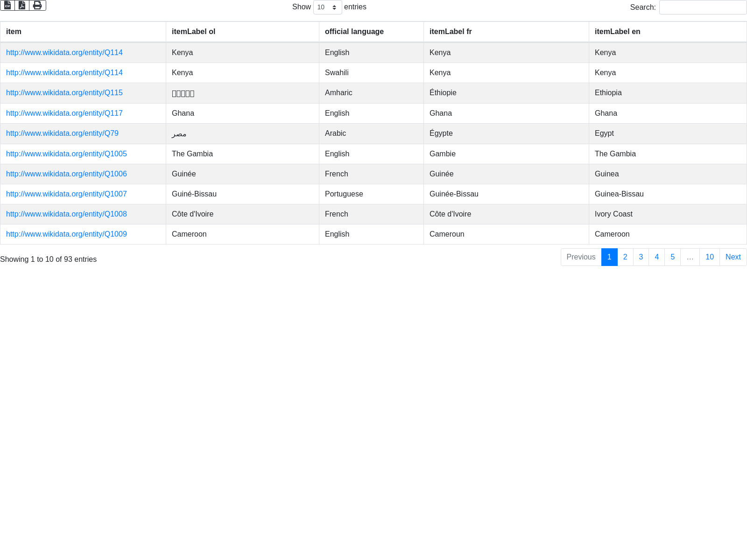Viewport: 747px width, 560px height.
Task: Sort by official language column header
Action: (x=354, y=32)
